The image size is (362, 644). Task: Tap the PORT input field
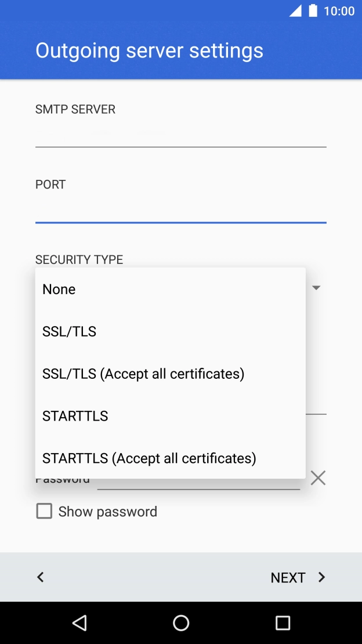point(180,209)
